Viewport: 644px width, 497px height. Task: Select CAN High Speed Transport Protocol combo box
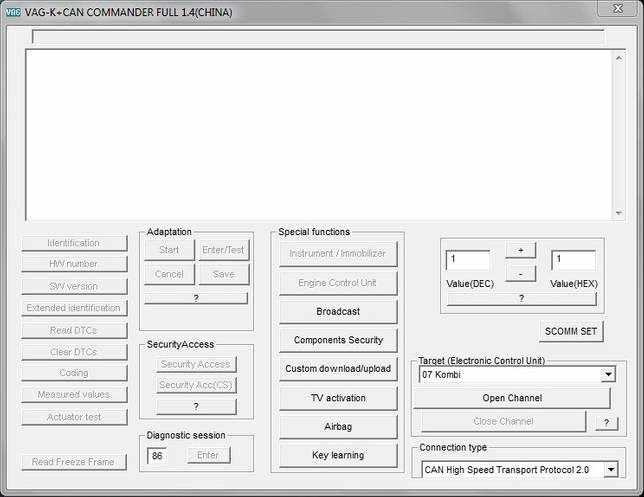point(520,470)
